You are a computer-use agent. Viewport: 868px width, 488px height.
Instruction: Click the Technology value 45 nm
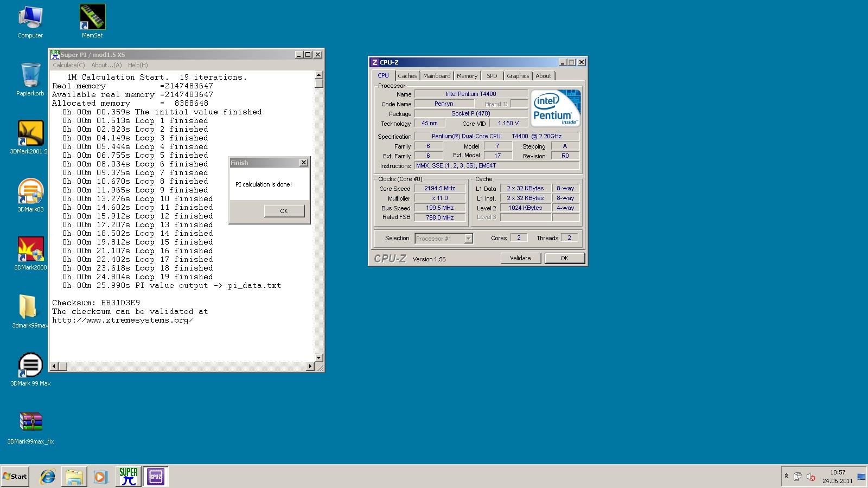[430, 123]
